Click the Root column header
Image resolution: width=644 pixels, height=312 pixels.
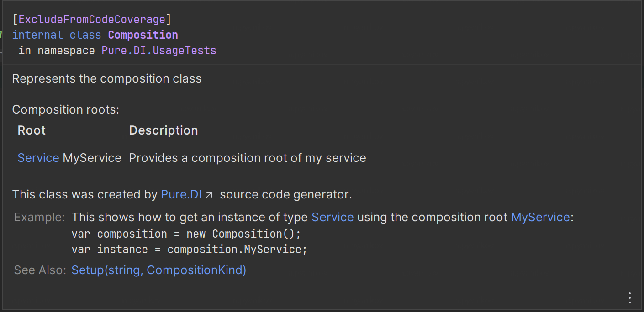click(32, 130)
